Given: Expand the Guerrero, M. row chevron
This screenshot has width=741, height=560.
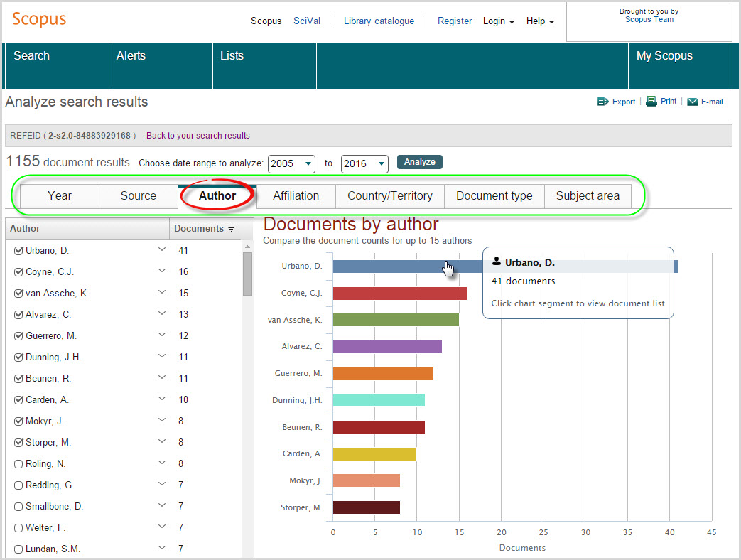Looking at the screenshot, I should click(161, 334).
